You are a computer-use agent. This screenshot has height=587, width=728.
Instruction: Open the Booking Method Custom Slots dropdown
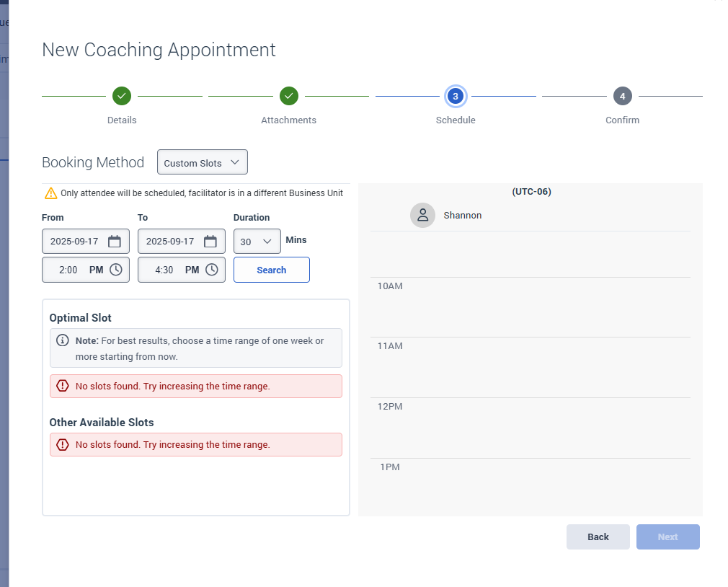[203, 162]
